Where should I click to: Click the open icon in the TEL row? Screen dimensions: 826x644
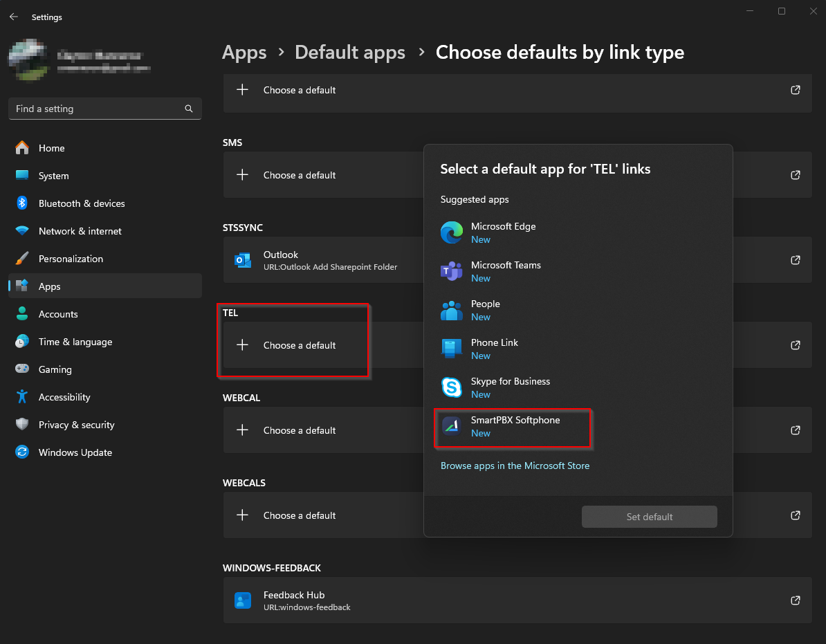tap(796, 345)
